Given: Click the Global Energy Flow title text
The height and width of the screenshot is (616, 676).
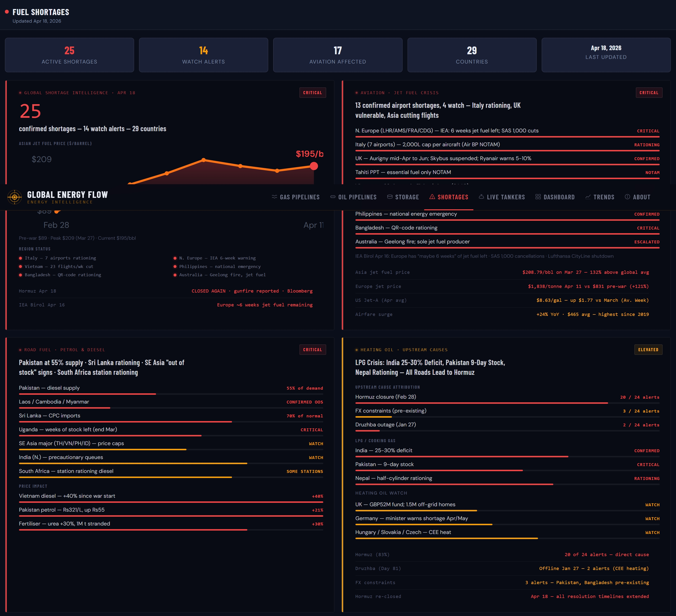Looking at the screenshot, I should point(67,195).
